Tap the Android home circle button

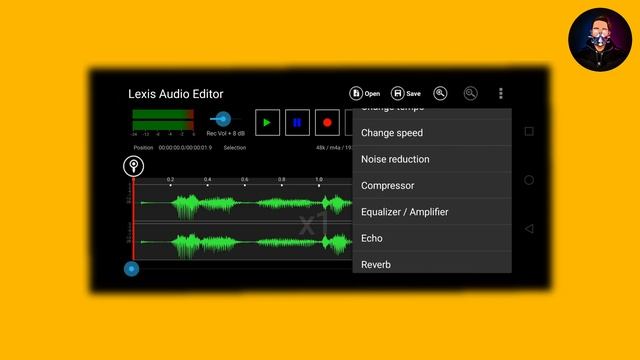click(x=529, y=180)
